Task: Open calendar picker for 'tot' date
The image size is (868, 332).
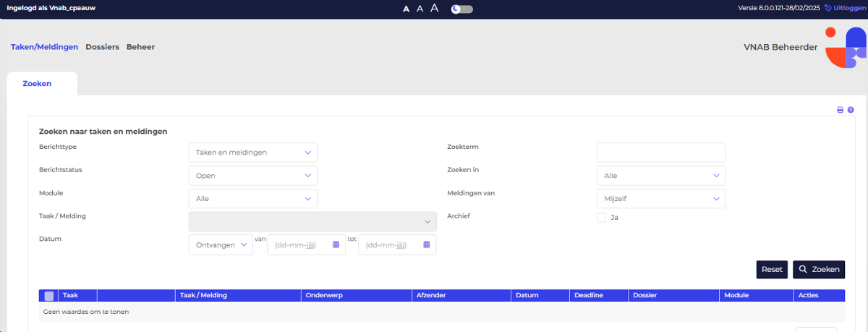Action: coord(427,245)
